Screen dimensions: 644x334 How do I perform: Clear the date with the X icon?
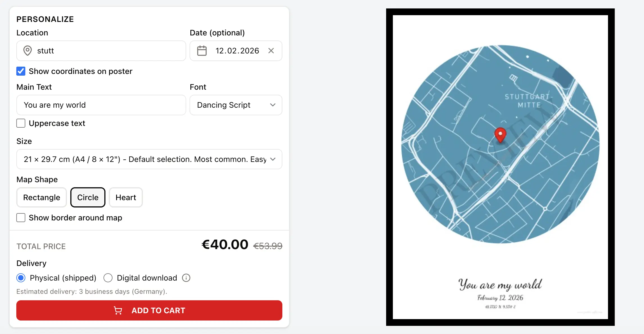click(271, 51)
